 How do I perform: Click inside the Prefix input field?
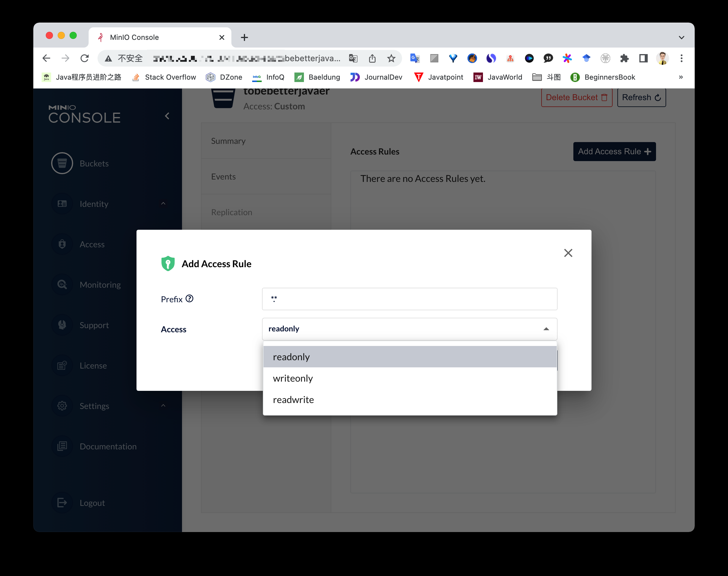(x=409, y=299)
